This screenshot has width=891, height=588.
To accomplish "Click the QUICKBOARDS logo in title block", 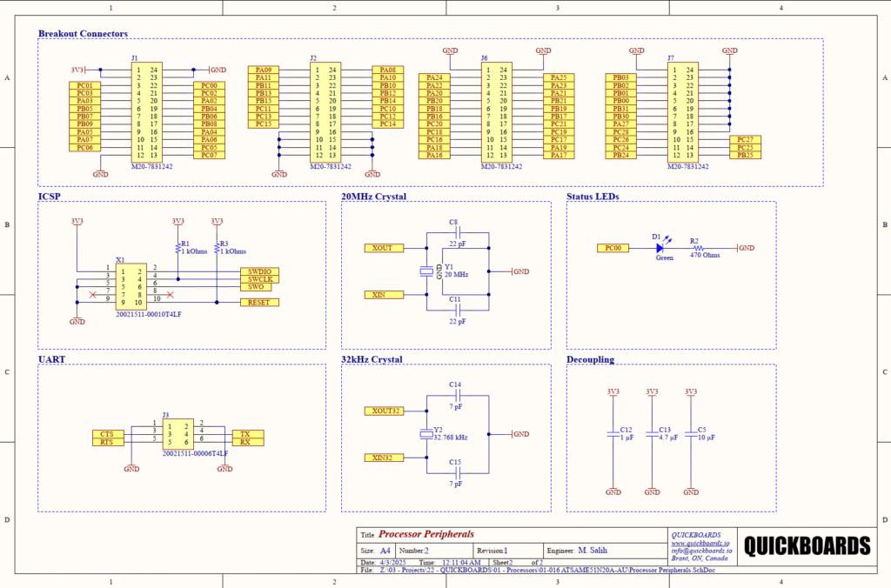I will 807,545.
